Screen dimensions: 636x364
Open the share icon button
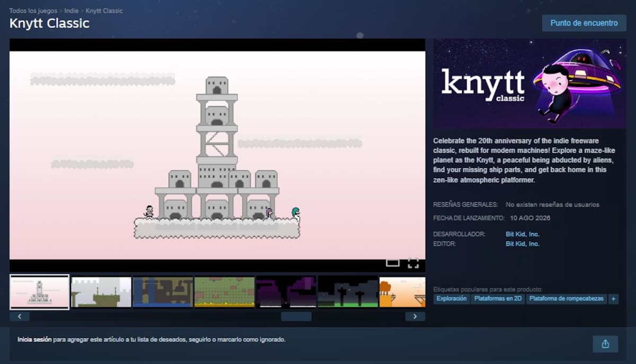tap(605, 344)
